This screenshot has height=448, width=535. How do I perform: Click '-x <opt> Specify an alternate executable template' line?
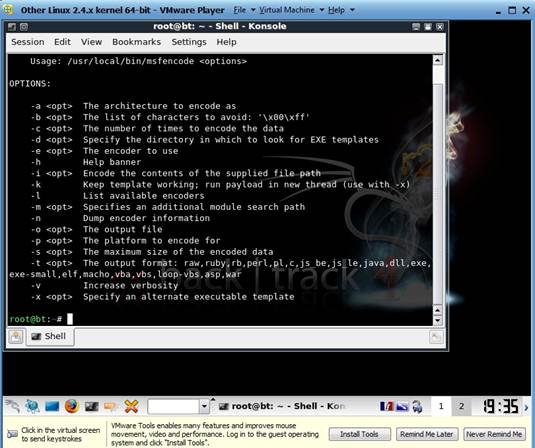pyautogui.click(x=162, y=297)
